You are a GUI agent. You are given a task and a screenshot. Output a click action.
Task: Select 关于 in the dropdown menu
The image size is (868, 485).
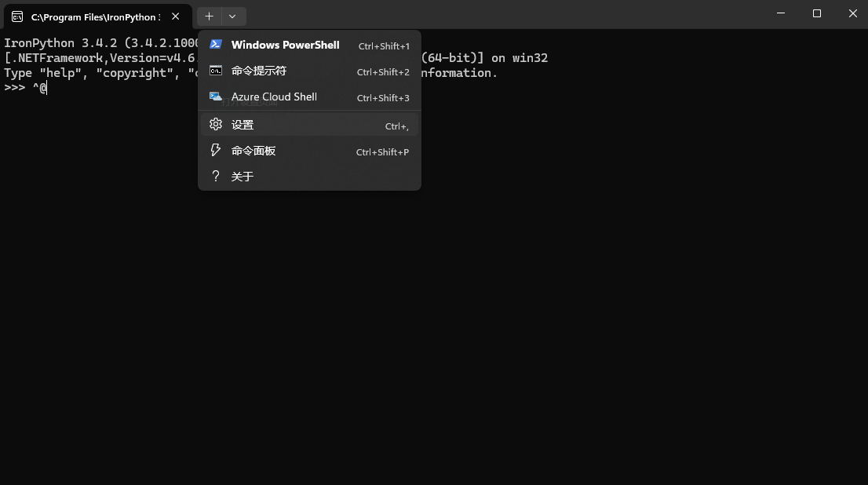pos(243,177)
